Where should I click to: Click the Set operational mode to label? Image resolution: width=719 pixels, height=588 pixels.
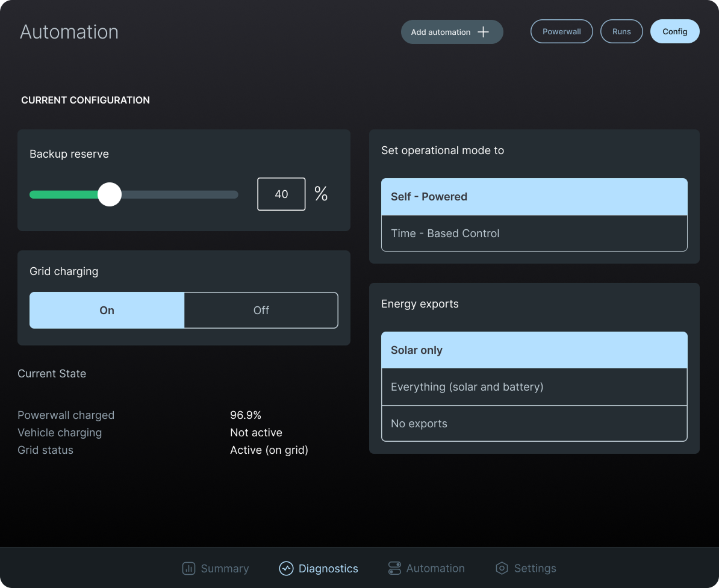pyautogui.click(x=443, y=150)
